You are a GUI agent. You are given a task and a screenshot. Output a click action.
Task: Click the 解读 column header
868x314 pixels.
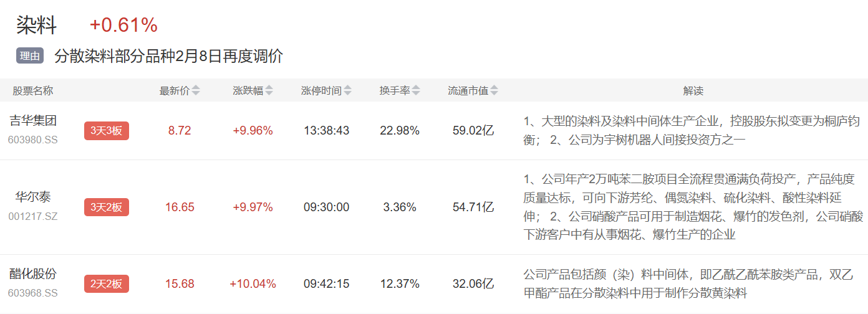[x=693, y=91]
